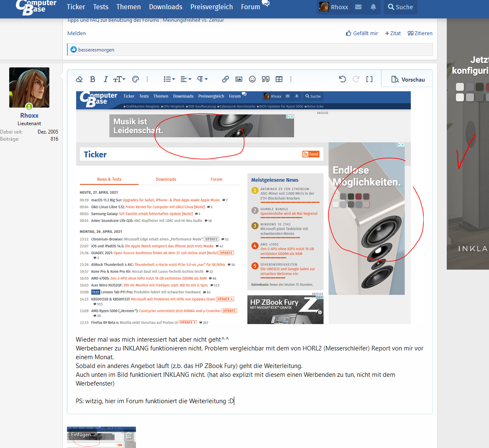The width and height of the screenshot is (489, 448).
Task: Open the Themen menu item
Action: tap(128, 7)
